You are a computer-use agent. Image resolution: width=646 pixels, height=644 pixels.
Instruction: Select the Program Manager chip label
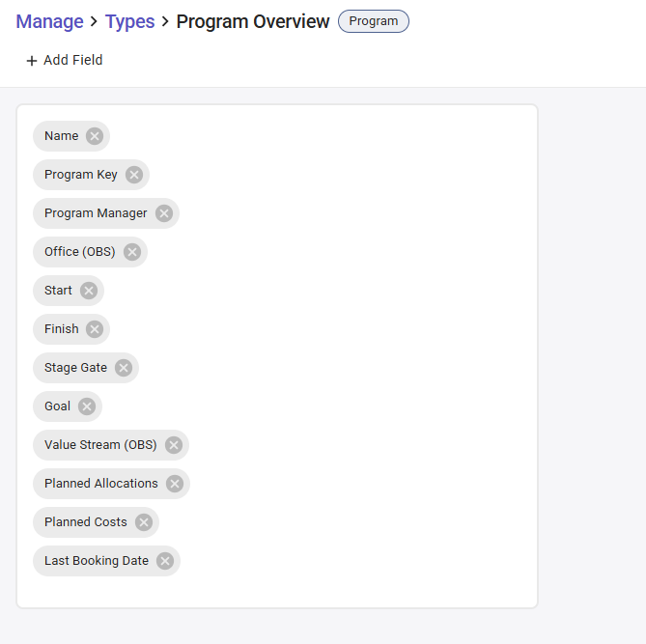click(96, 213)
